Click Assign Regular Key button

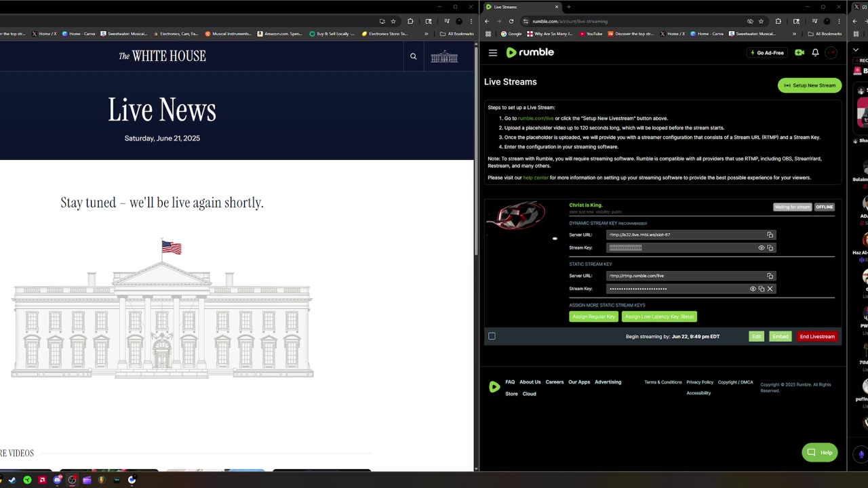(x=593, y=317)
